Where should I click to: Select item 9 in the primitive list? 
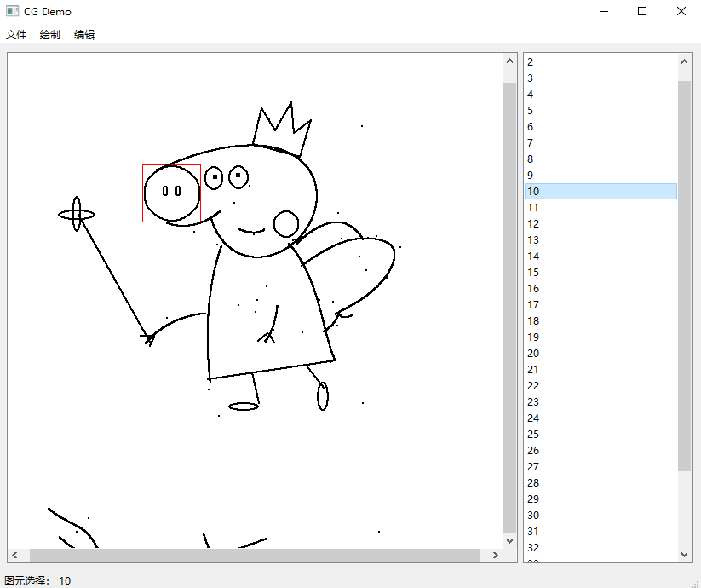coord(600,175)
